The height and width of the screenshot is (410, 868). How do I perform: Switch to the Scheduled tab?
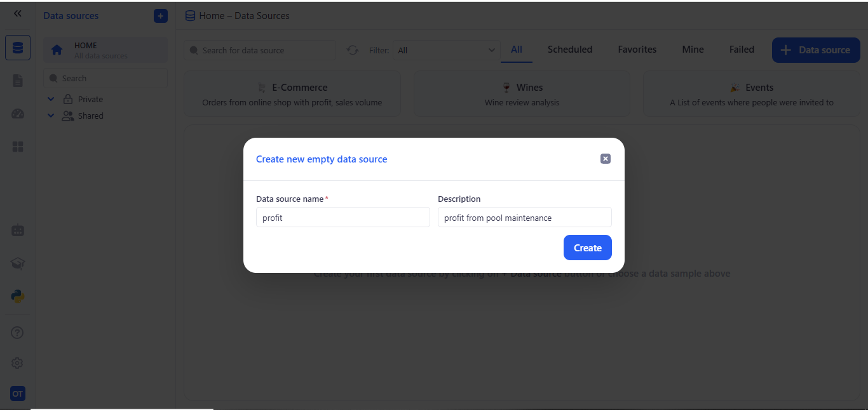tap(569, 50)
